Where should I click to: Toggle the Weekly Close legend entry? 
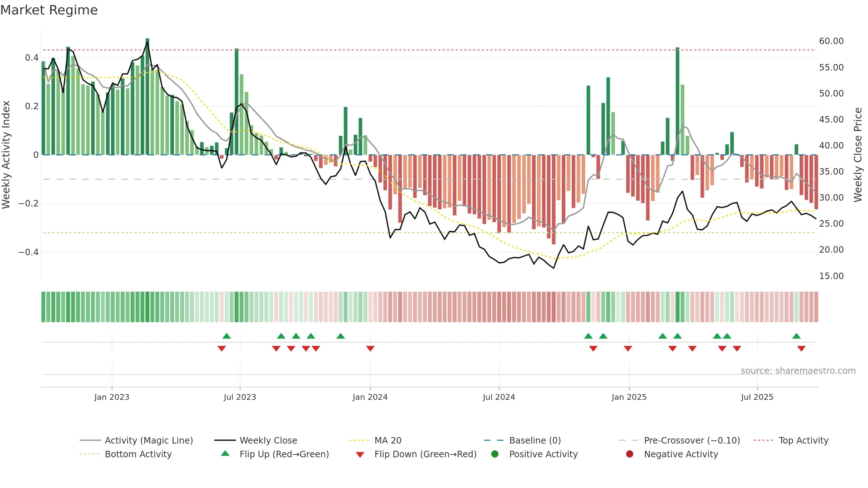point(256,440)
